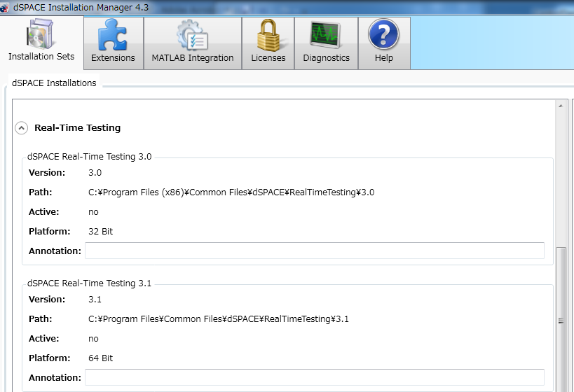Viewport: 574px width, 392px height.
Task: Click the Real-Time Testing heading
Action: [77, 127]
